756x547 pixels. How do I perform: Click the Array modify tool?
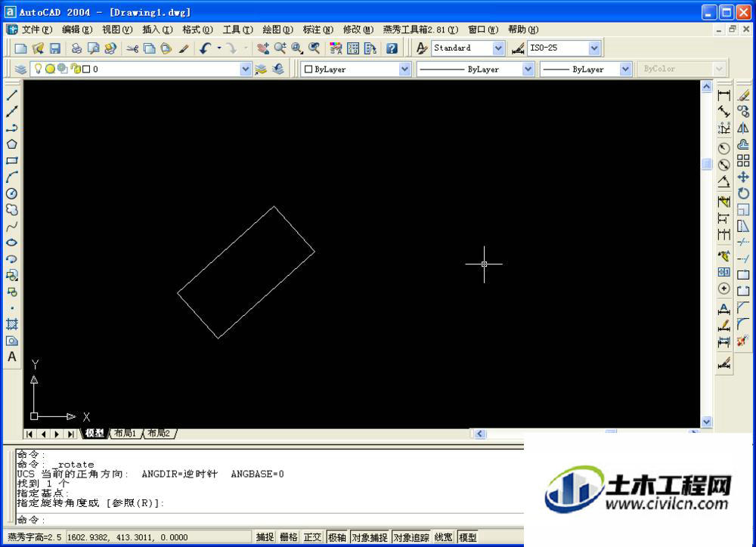[743, 160]
